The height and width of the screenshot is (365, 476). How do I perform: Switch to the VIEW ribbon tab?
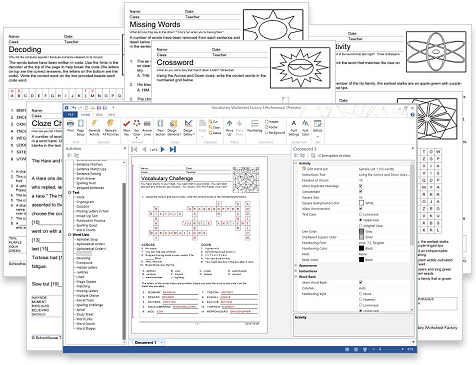pyautogui.click(x=99, y=115)
